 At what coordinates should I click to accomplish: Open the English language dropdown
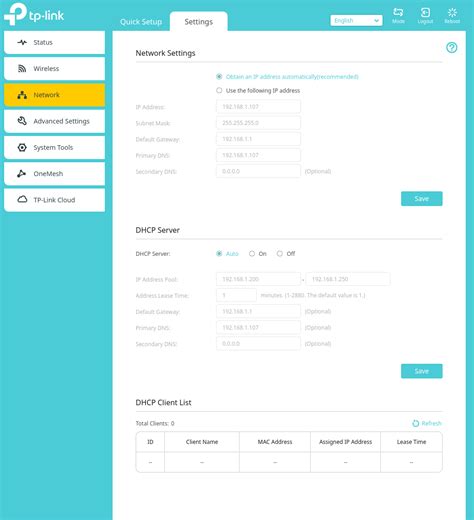point(356,21)
